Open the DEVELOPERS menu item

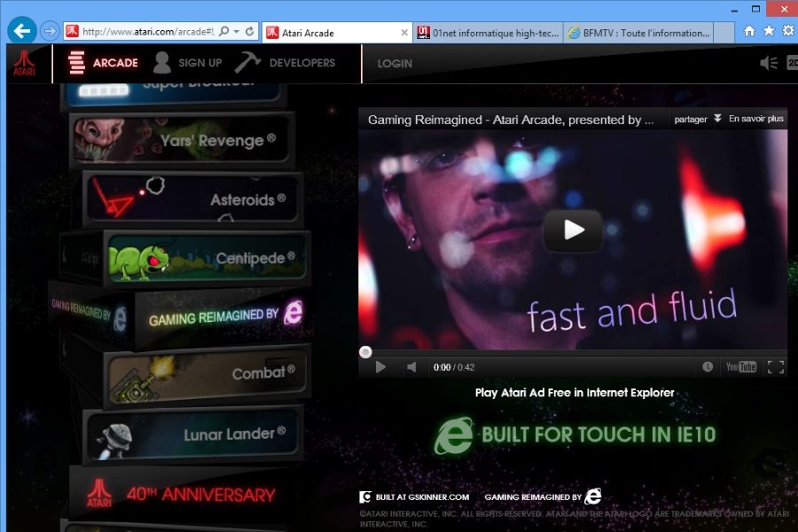[x=286, y=63]
